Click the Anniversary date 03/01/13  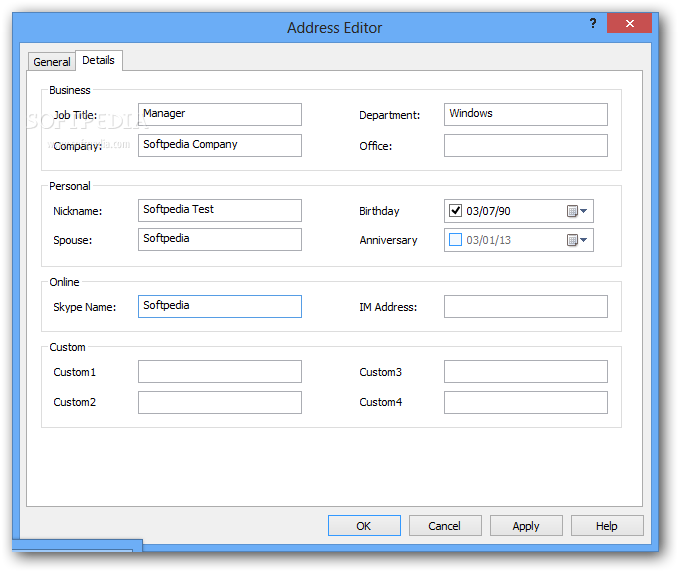pos(488,240)
